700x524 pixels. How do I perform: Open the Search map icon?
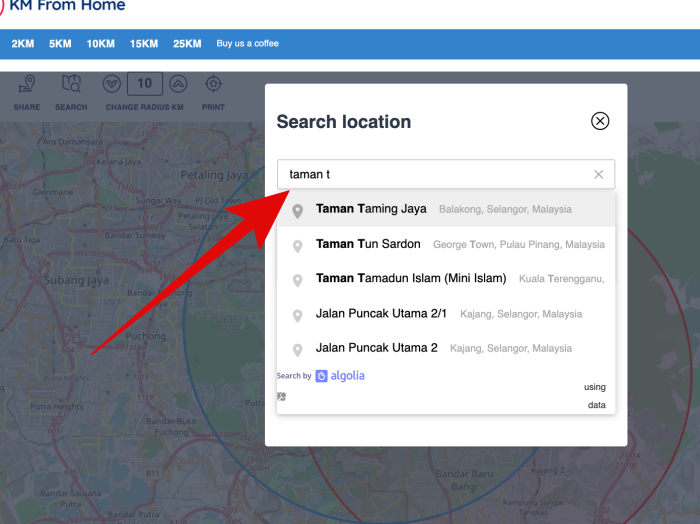pos(71,85)
